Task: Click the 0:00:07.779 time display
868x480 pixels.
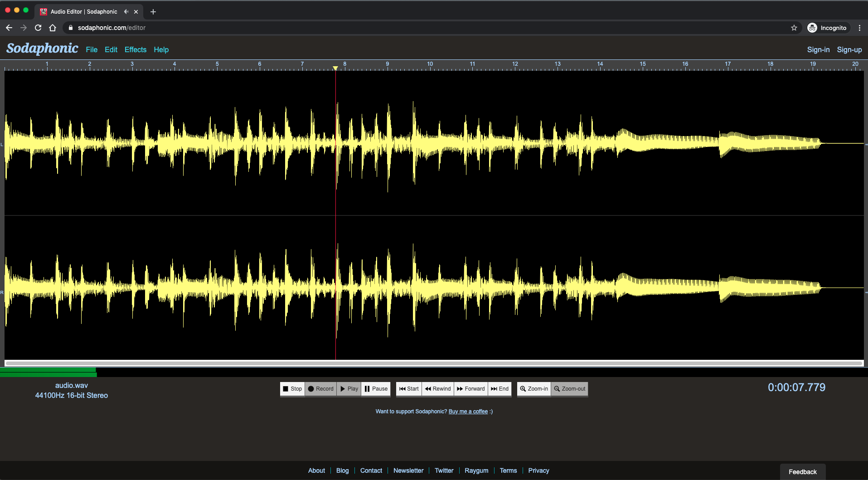Action: click(796, 387)
